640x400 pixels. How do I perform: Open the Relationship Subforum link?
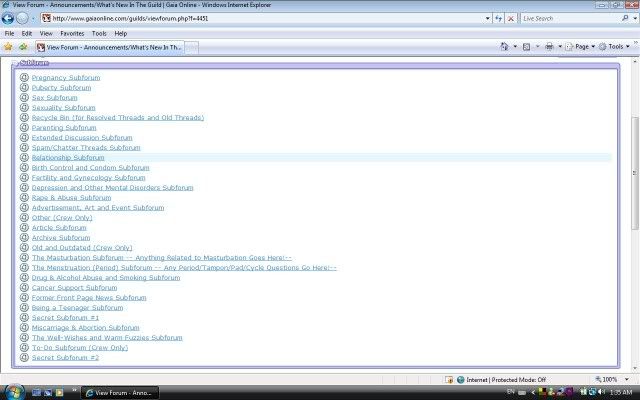pyautogui.click(x=68, y=158)
